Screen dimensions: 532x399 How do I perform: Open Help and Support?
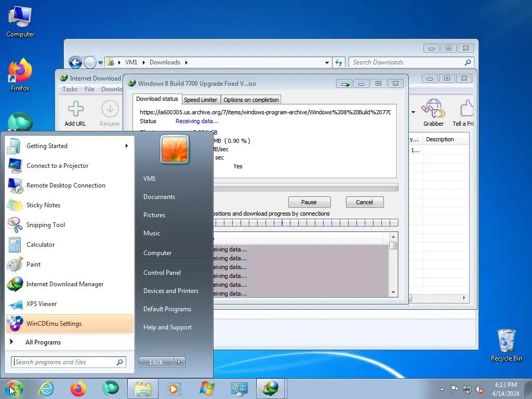pyautogui.click(x=167, y=327)
